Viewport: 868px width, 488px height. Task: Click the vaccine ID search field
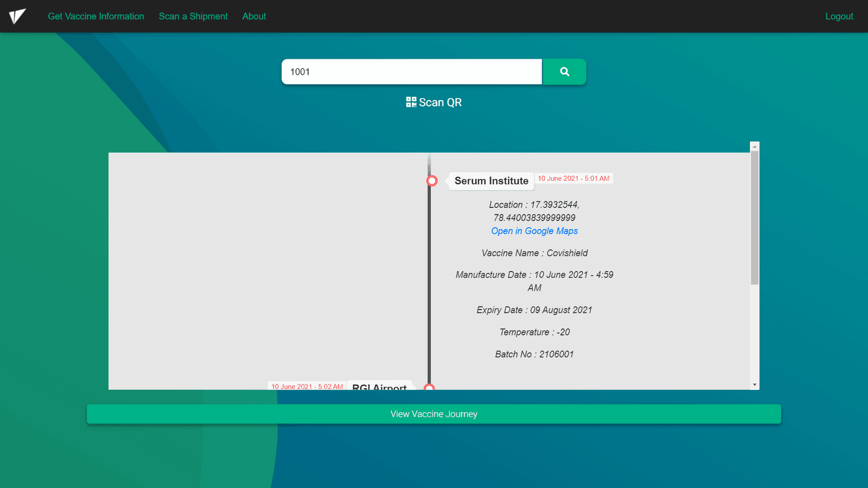412,72
